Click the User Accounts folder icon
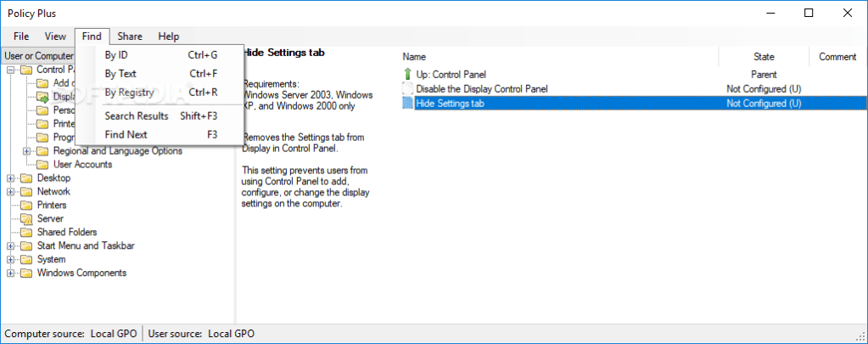 [x=42, y=165]
